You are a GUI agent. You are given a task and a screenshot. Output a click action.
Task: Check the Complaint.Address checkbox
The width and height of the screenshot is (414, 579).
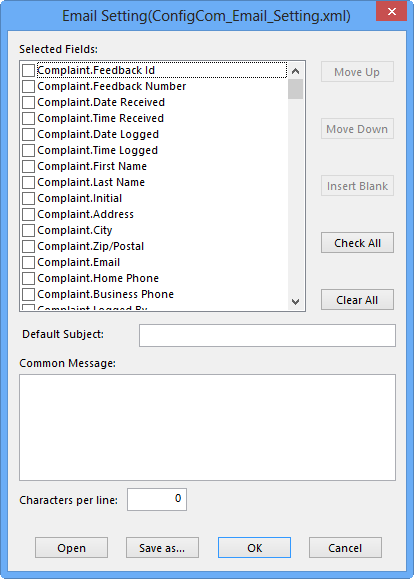tap(28, 214)
